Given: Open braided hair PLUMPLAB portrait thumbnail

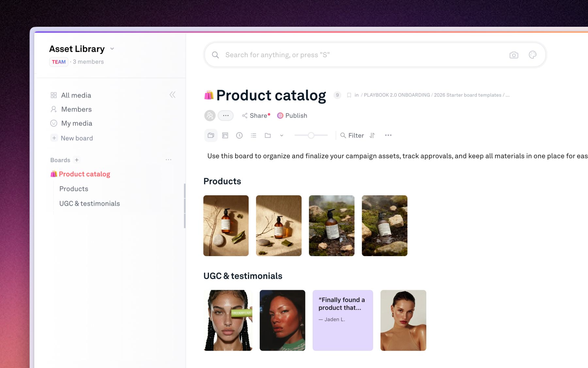Looking at the screenshot, I should point(228,320).
